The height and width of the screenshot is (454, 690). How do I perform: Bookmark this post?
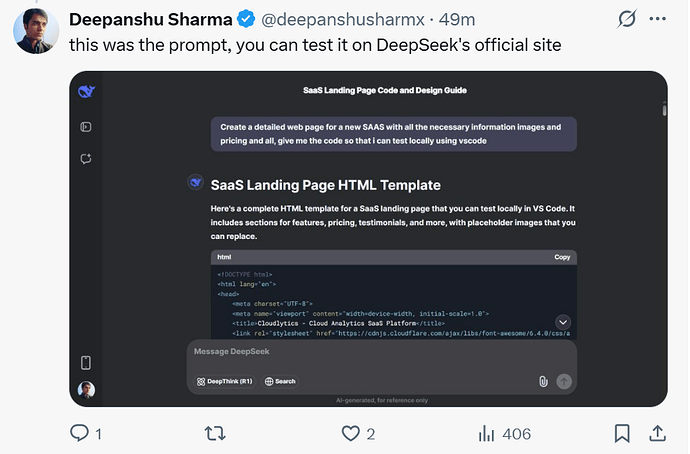(x=622, y=433)
